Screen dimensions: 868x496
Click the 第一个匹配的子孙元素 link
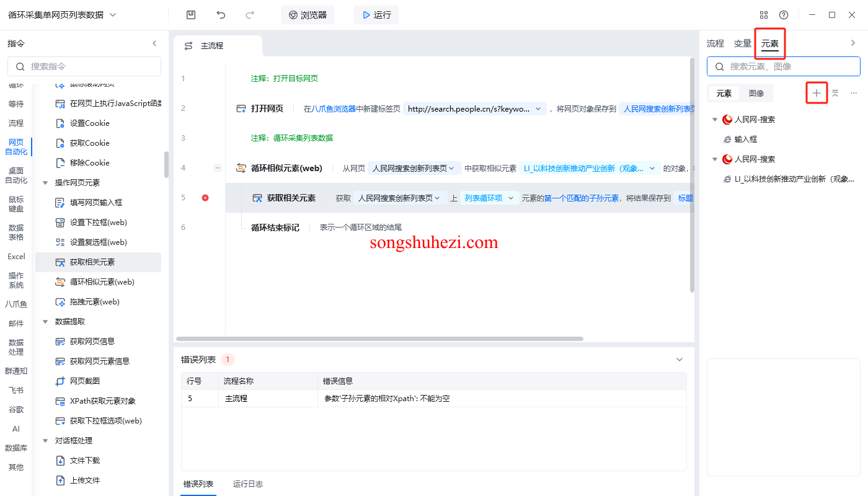pos(582,198)
